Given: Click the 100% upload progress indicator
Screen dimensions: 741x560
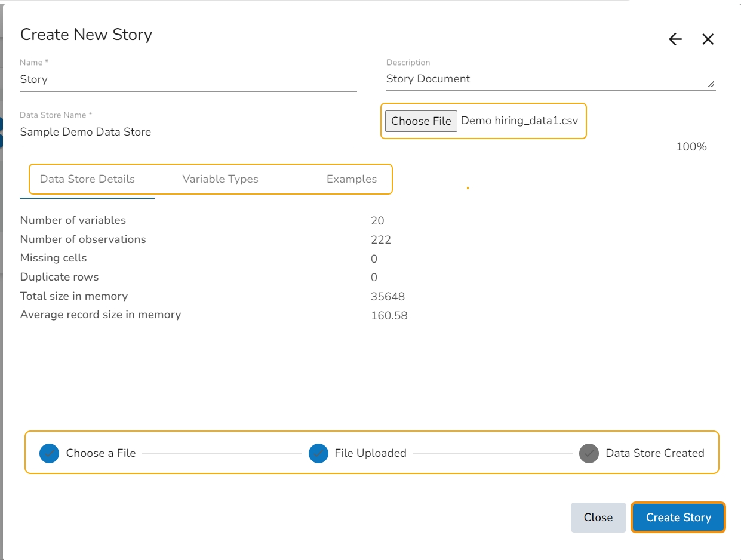Looking at the screenshot, I should pyautogui.click(x=691, y=147).
